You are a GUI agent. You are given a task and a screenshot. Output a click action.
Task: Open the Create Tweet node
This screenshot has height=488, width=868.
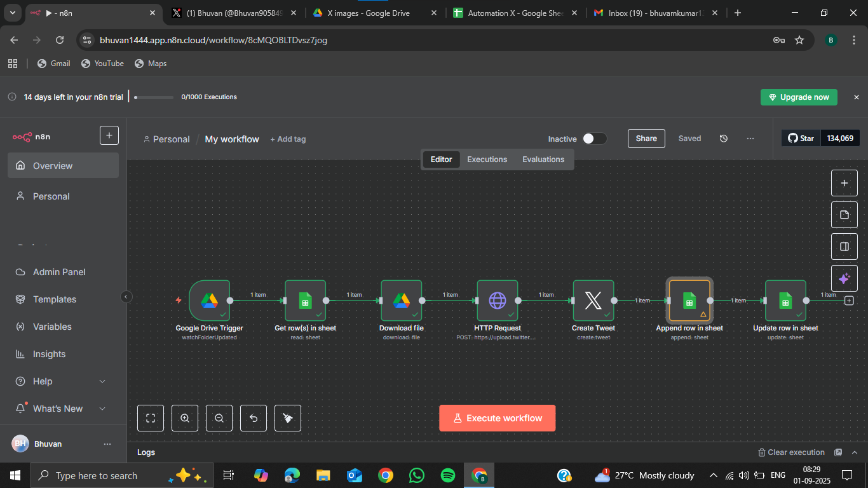[x=593, y=299]
